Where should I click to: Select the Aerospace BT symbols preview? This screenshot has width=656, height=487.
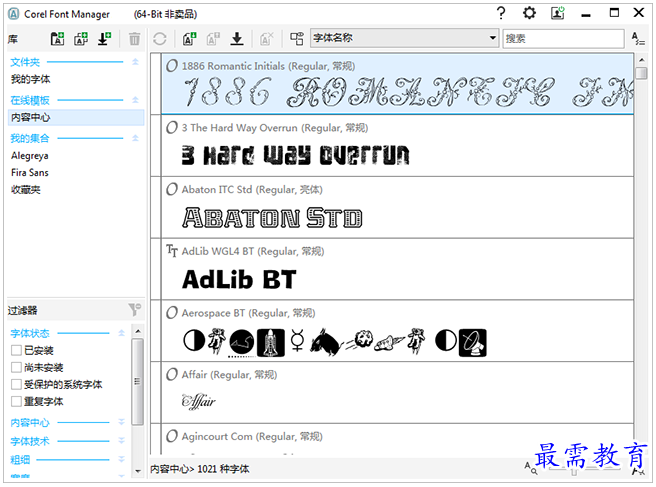[x=335, y=342]
